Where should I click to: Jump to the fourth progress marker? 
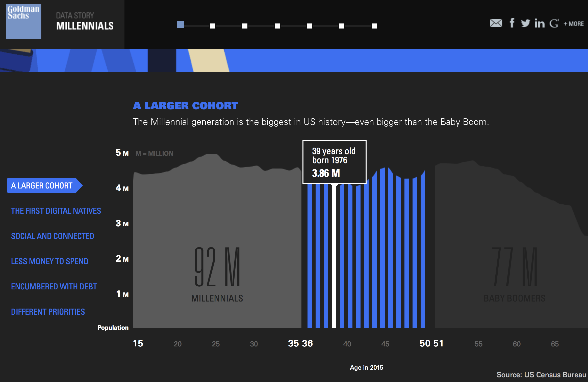[277, 26]
